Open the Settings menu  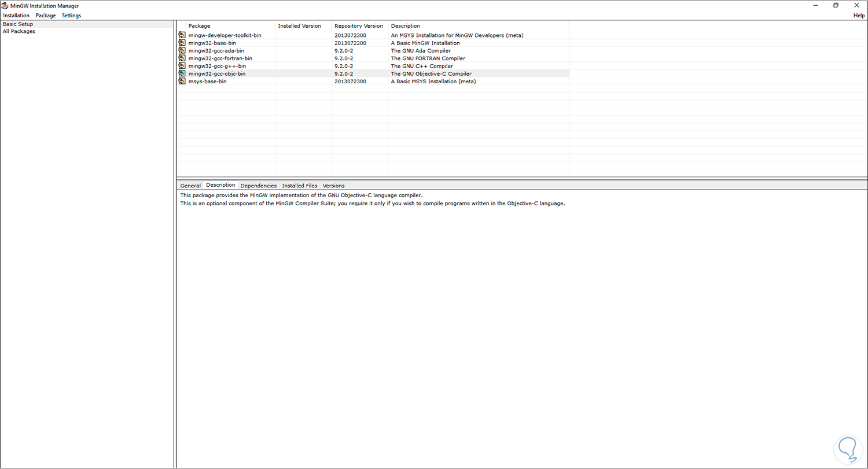[x=71, y=16]
